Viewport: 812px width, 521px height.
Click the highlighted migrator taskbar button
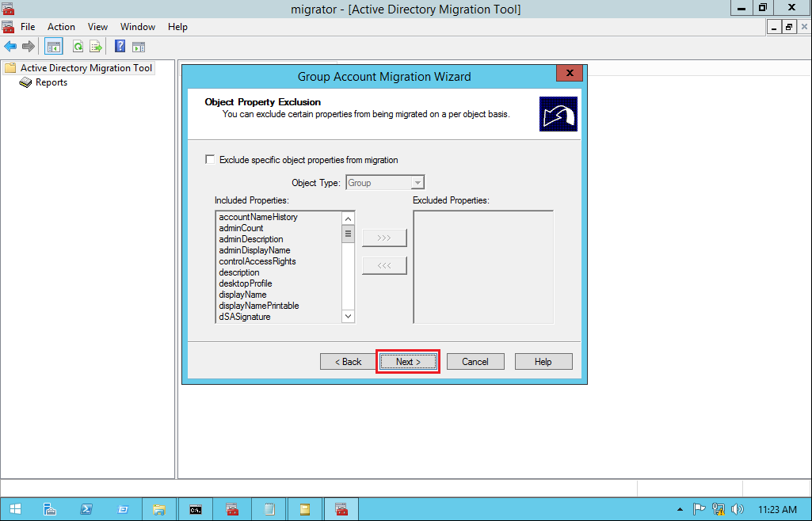pyautogui.click(x=341, y=510)
